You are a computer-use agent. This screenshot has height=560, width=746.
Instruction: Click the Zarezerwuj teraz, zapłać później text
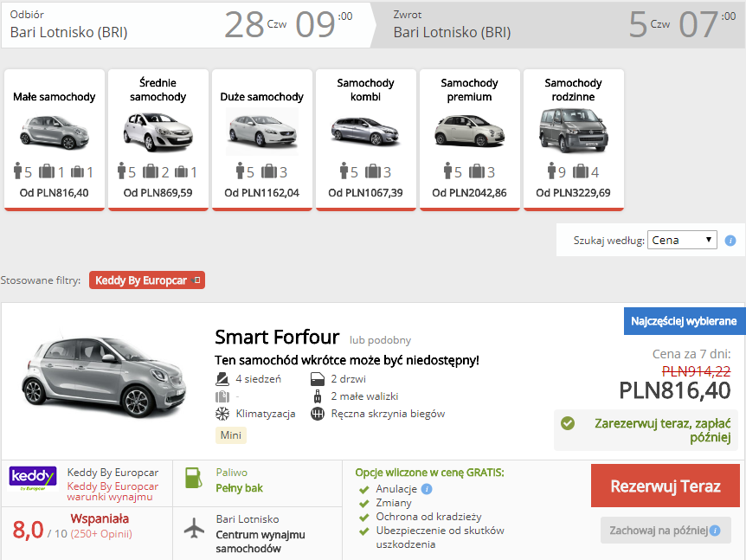tap(663, 430)
